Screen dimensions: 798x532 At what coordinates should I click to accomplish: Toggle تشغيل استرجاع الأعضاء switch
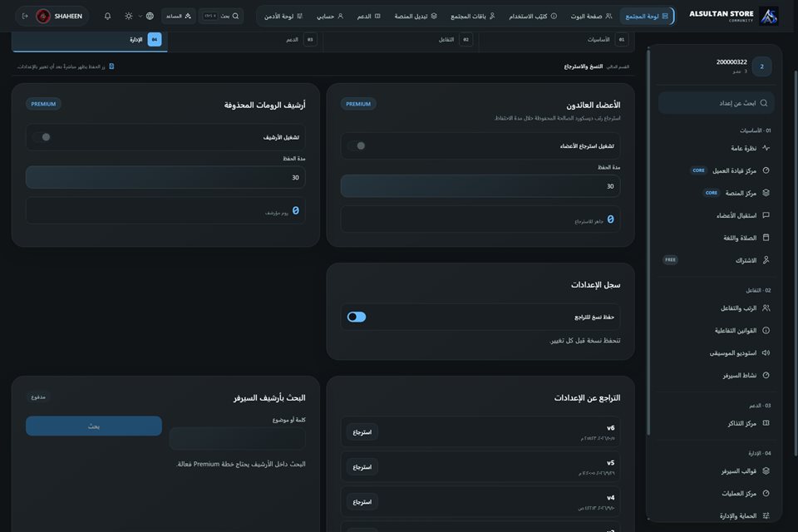point(357,146)
